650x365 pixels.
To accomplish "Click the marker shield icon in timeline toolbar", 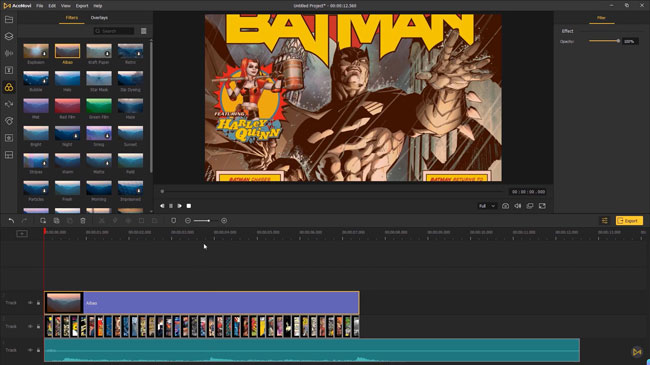I will click(174, 221).
